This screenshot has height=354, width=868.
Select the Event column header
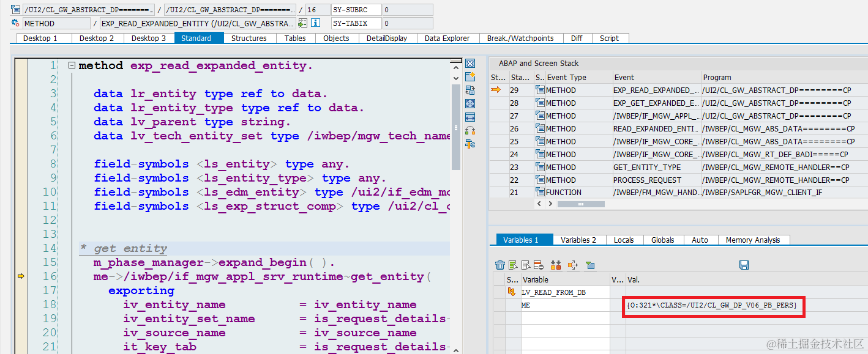click(657, 77)
